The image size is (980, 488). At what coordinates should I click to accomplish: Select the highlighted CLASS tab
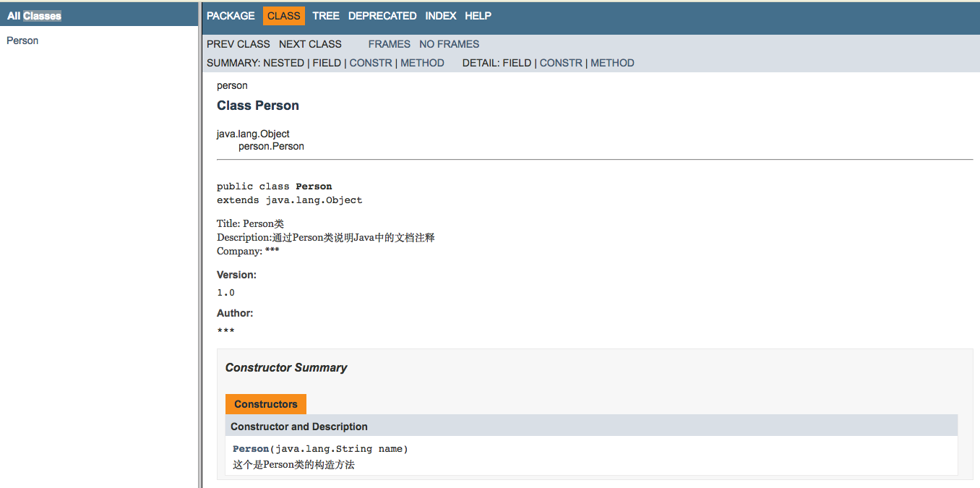pos(283,16)
